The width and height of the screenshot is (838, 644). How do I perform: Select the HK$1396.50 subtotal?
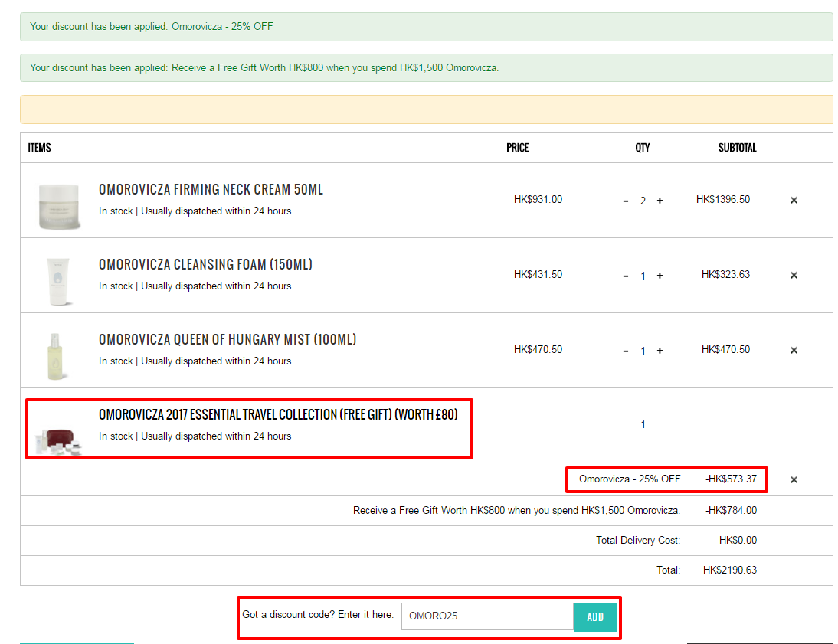[723, 199]
